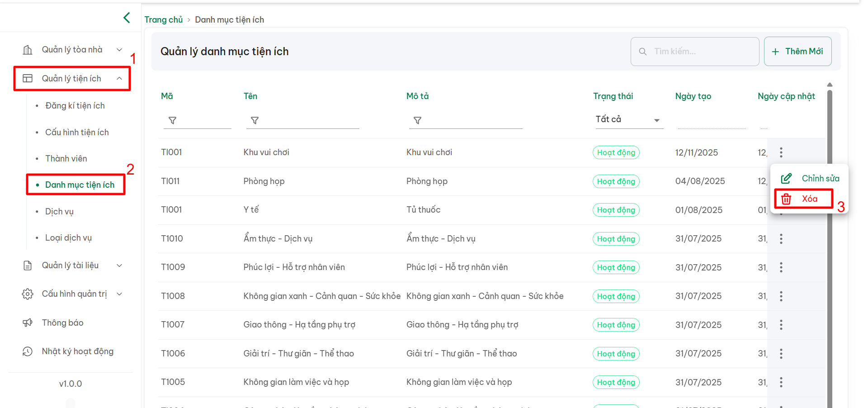Collapse the sidebar with the back chevron
The height and width of the screenshot is (408, 868).
127,18
